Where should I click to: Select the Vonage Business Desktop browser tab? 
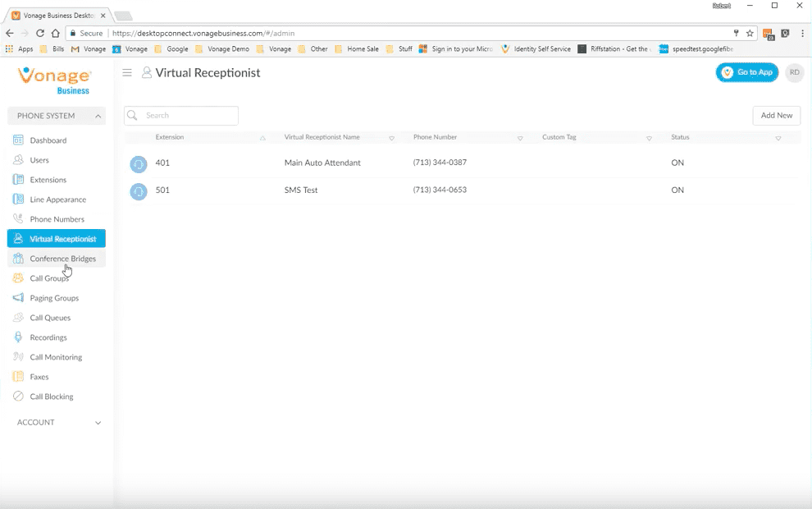[x=57, y=16]
